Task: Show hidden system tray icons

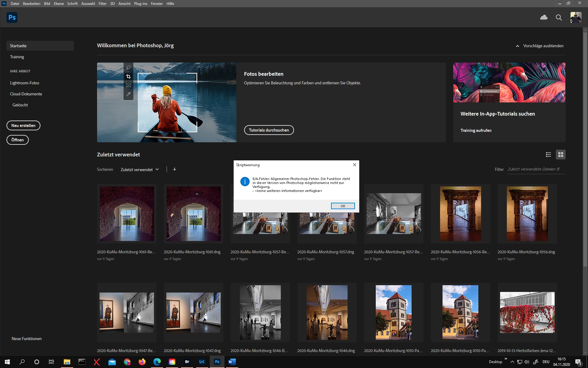Action: [x=512, y=362]
